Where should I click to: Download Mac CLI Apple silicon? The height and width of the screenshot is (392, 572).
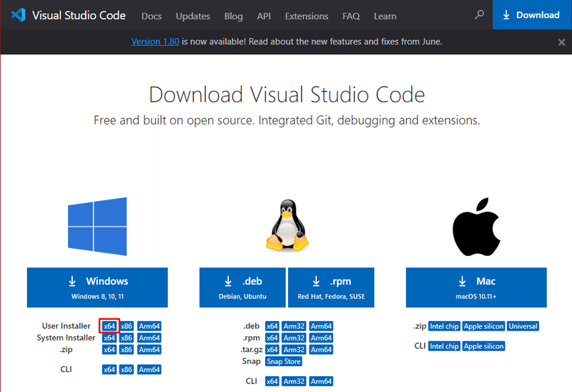[x=484, y=346]
